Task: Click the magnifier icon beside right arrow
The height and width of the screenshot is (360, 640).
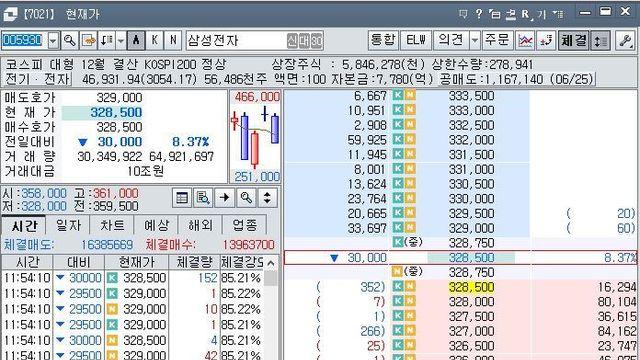Action: tap(246, 198)
